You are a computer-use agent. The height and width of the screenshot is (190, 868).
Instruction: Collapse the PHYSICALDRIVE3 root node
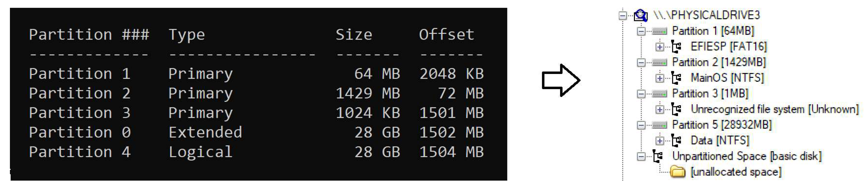click(x=623, y=15)
